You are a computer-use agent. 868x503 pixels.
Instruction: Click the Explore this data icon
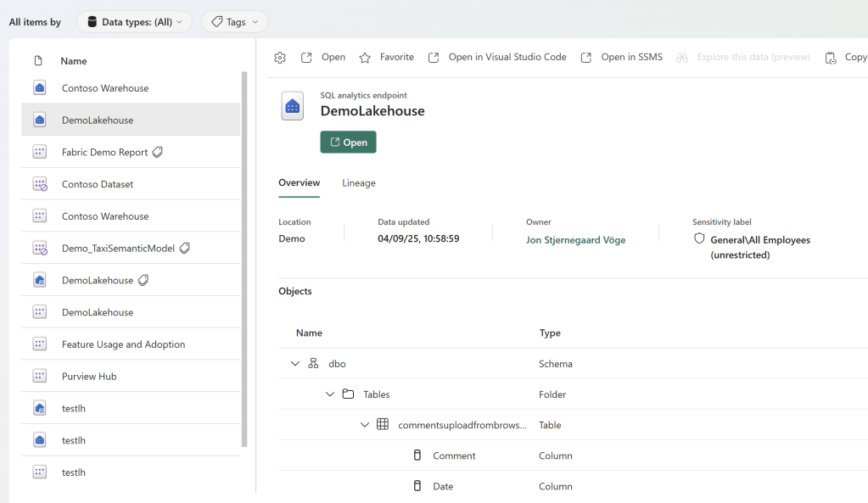coord(681,57)
